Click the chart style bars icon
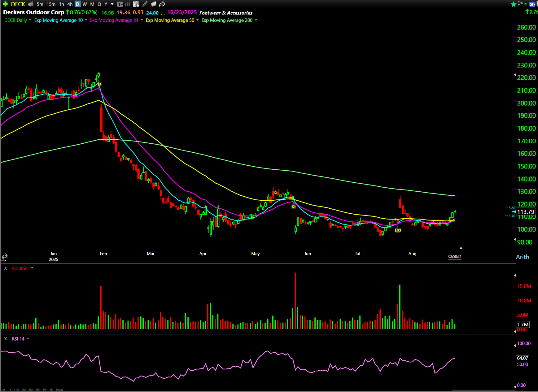 click(x=127, y=4)
